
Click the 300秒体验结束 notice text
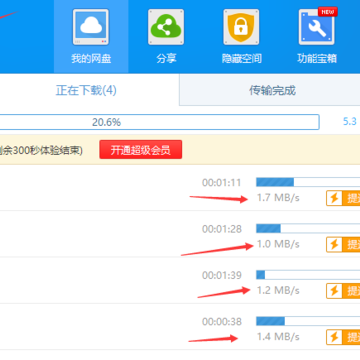[x=41, y=151]
